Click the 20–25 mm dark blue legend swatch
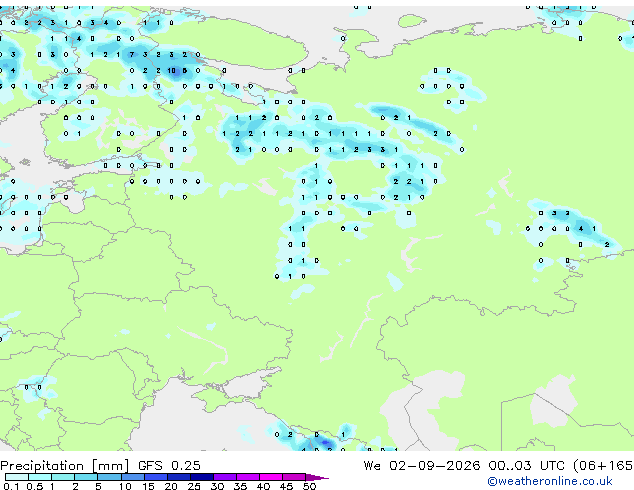 pyautogui.click(x=178, y=477)
